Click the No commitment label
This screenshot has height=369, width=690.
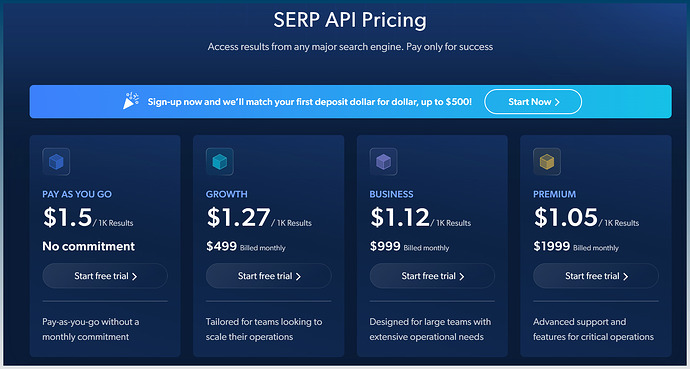(x=88, y=246)
